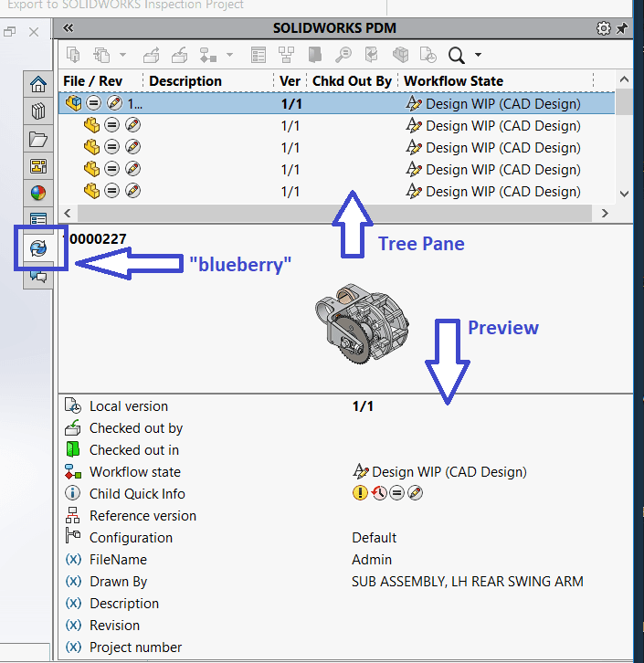Click the horizontal scroll right arrow

[x=605, y=213]
